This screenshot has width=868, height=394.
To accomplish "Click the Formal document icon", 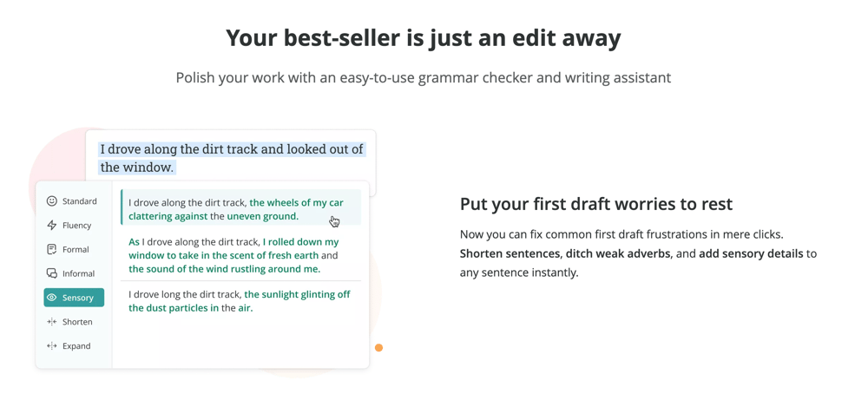I will click(52, 249).
